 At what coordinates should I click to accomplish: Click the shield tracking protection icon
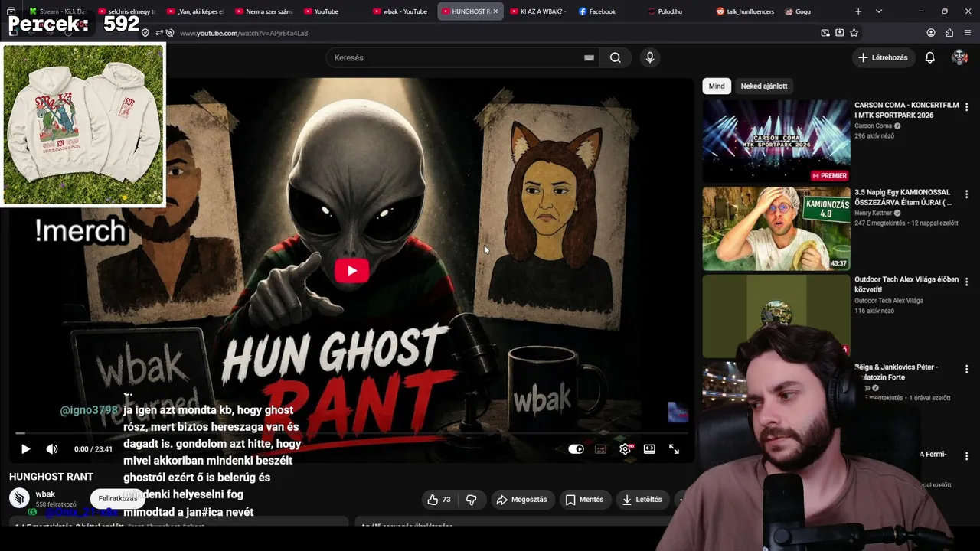pos(145,33)
